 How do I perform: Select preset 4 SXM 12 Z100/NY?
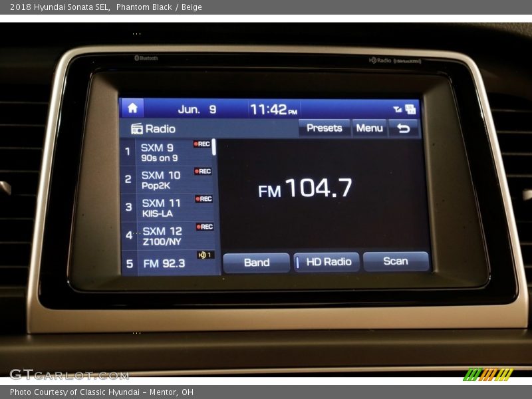[x=170, y=236]
